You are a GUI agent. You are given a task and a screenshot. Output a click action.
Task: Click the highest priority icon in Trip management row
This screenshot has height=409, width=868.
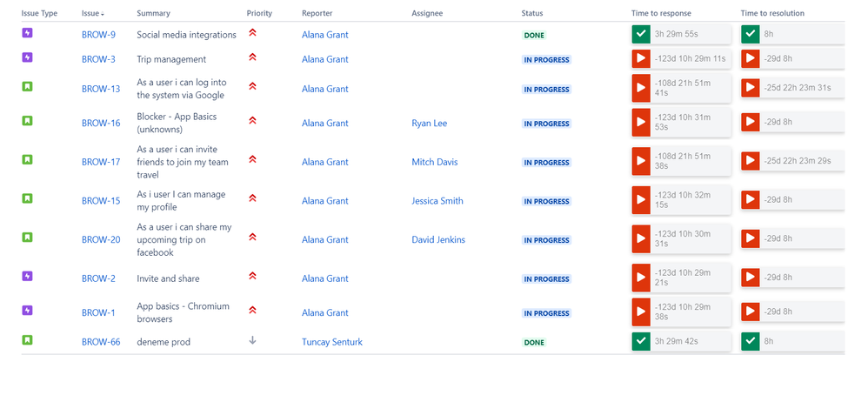coord(252,57)
